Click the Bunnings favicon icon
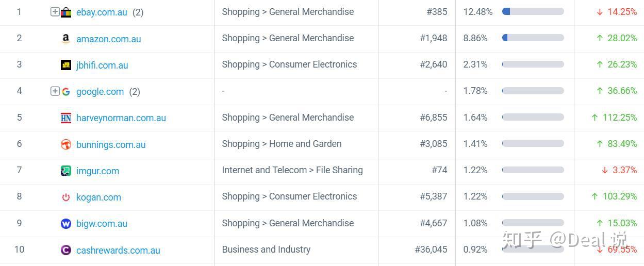This screenshot has height=266, width=644. click(x=66, y=144)
